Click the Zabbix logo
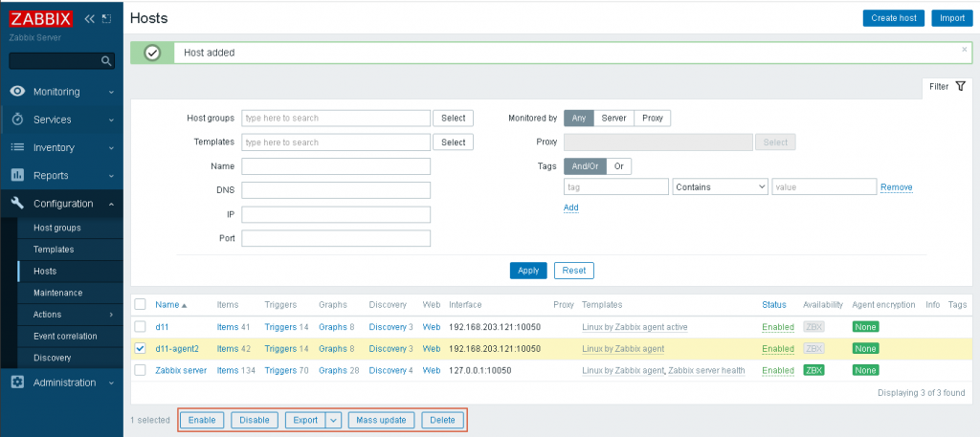The width and height of the screenshot is (980, 437). click(x=41, y=19)
